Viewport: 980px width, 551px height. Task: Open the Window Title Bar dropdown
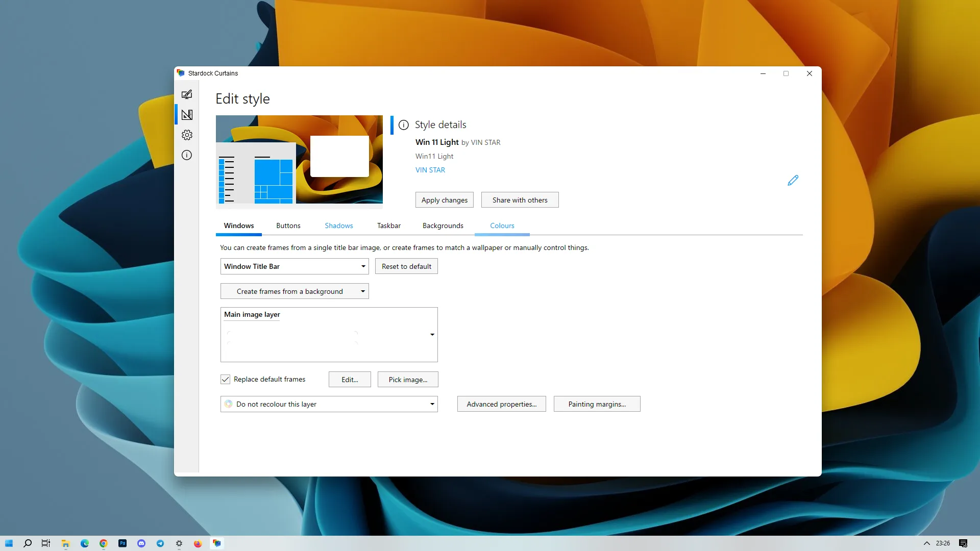[x=295, y=266]
